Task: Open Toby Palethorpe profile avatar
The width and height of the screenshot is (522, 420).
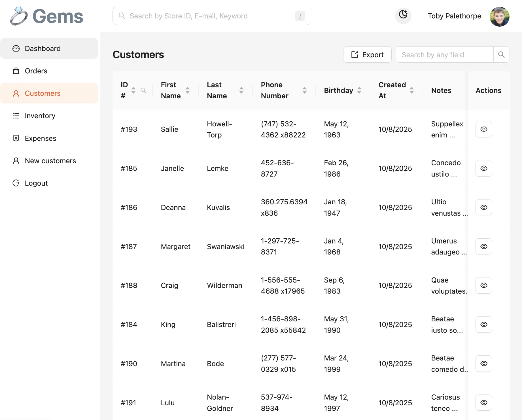Action: [499, 16]
